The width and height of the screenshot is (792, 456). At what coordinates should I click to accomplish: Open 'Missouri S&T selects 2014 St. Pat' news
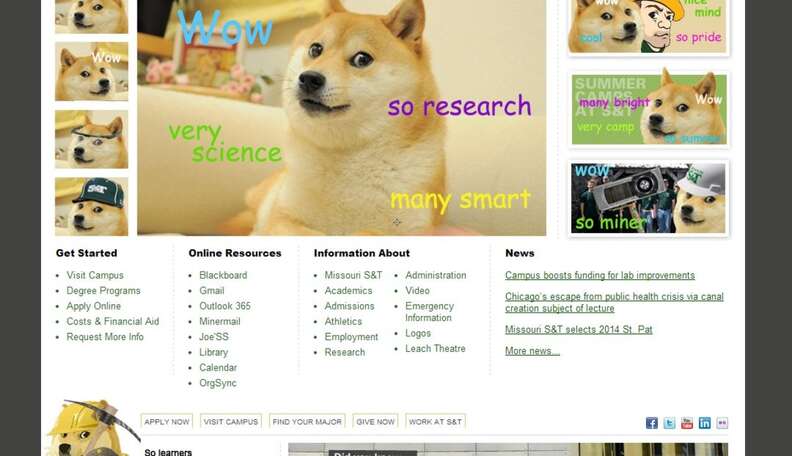578,329
